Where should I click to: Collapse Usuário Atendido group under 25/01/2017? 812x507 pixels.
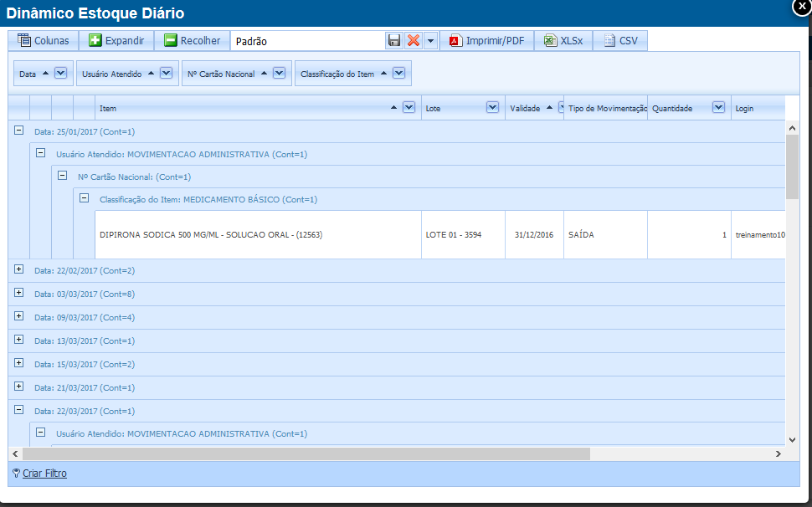tap(40, 152)
